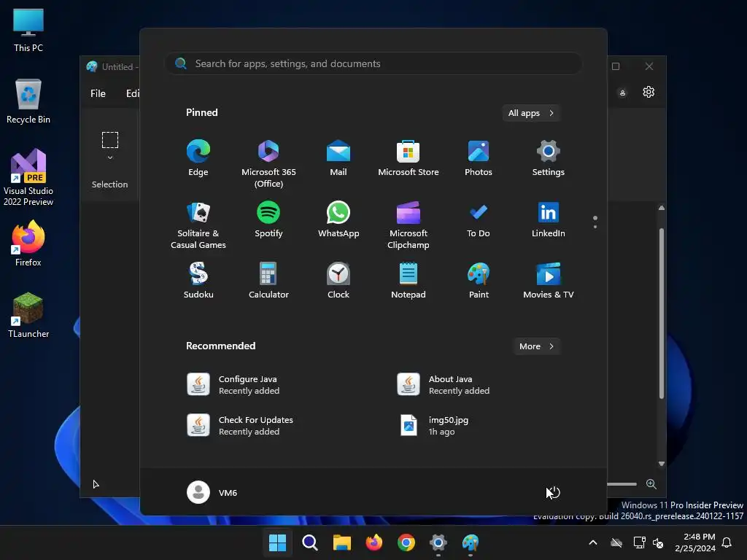Image resolution: width=747 pixels, height=560 pixels.
Task: Open Paint settings gear icon
Action: (x=649, y=92)
